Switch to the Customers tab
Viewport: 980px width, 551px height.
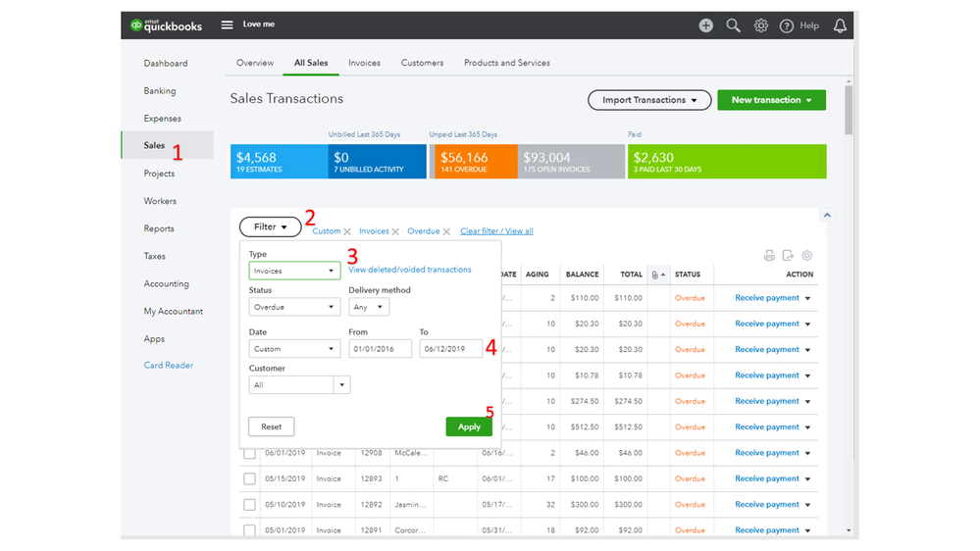pos(422,63)
